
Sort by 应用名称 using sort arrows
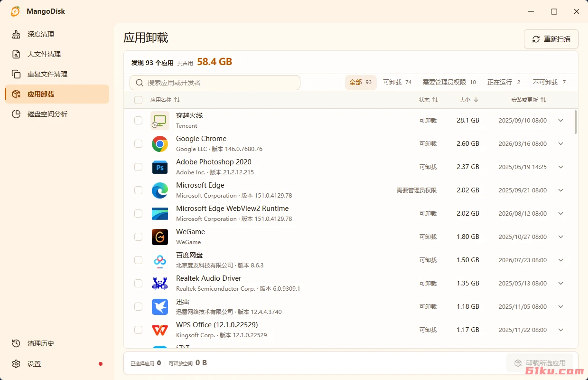(177, 100)
